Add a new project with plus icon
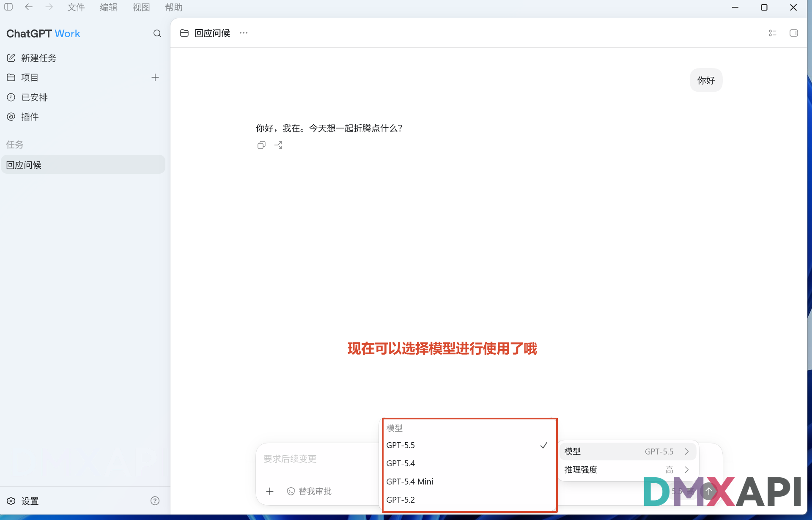This screenshot has width=812, height=520. (x=155, y=77)
